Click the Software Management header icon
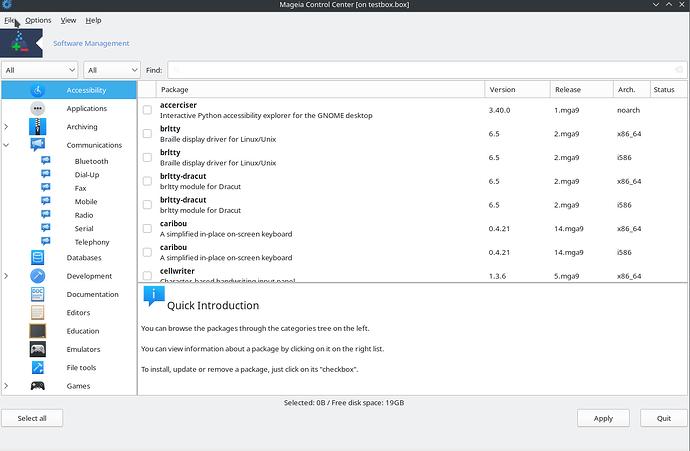This screenshot has width=690, height=451. tap(21, 43)
